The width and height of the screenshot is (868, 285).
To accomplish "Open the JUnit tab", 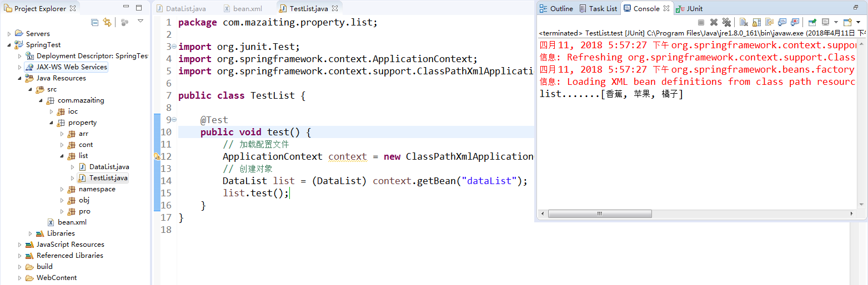I will coord(689,8).
